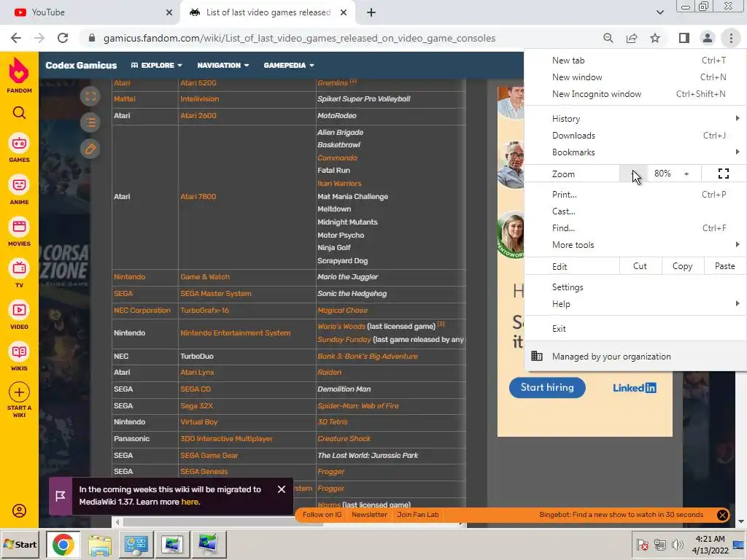Click the Newsletter link
This screenshot has height=560, width=747.
(x=369, y=515)
